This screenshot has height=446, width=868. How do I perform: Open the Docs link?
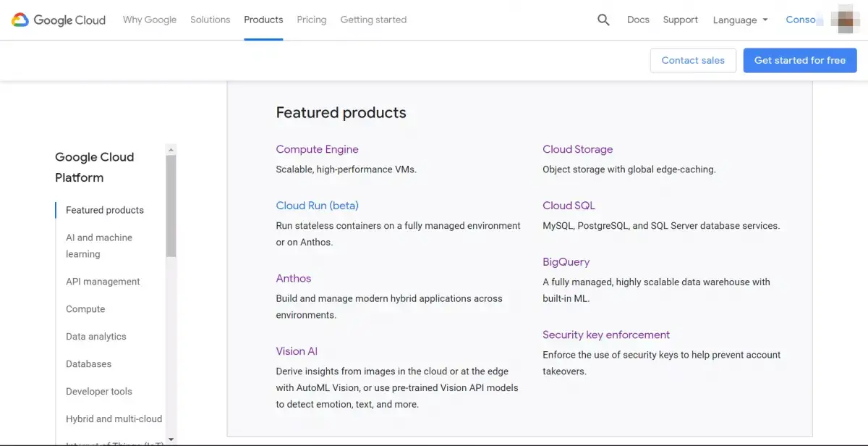tap(638, 20)
